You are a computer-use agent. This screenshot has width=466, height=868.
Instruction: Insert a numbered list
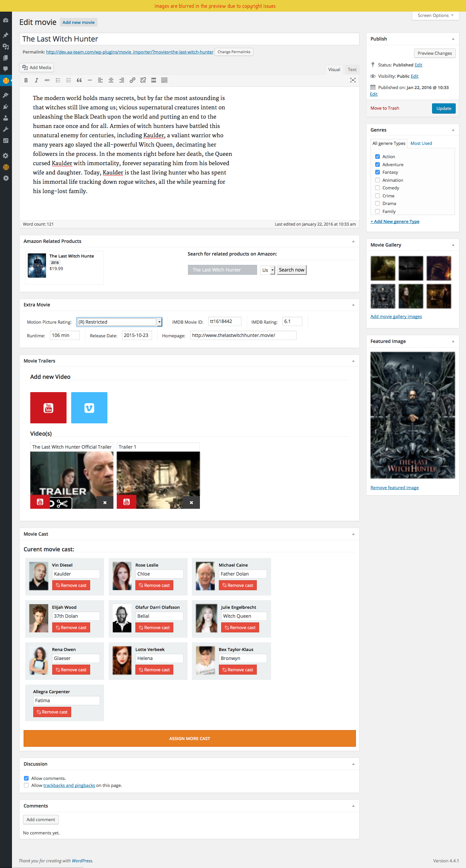click(69, 80)
